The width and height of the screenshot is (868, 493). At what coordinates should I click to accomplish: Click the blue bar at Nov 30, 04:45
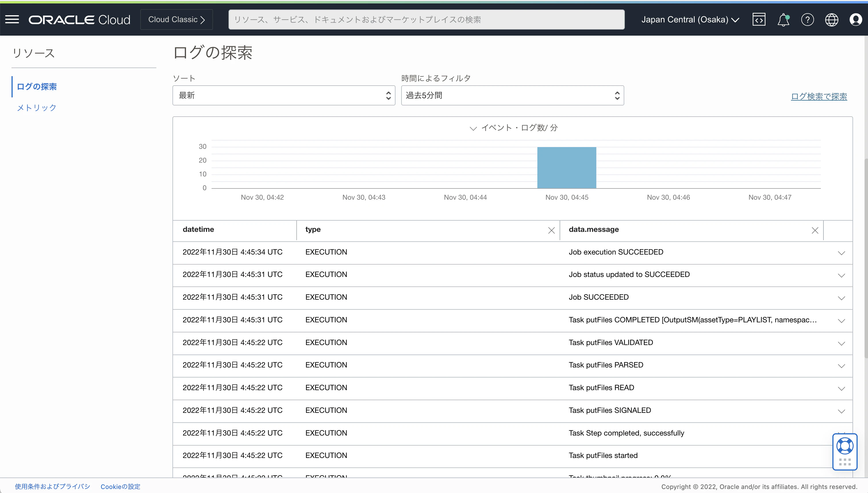click(566, 167)
